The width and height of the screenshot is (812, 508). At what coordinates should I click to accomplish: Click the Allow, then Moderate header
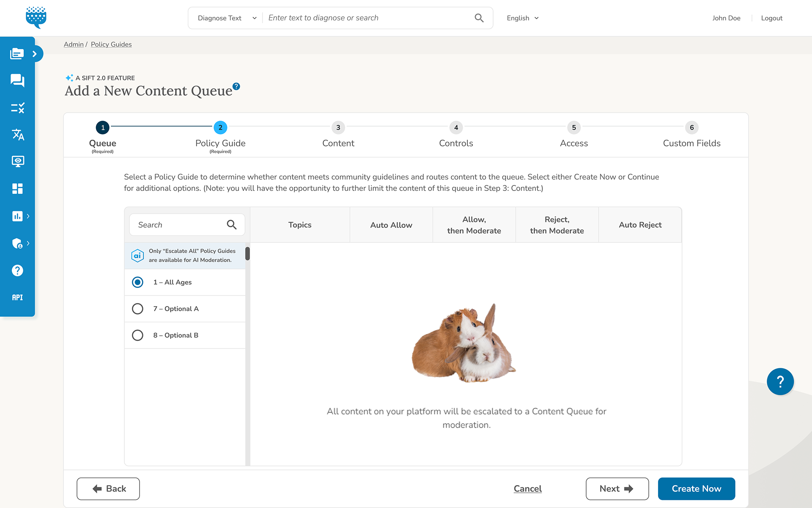[x=474, y=225]
